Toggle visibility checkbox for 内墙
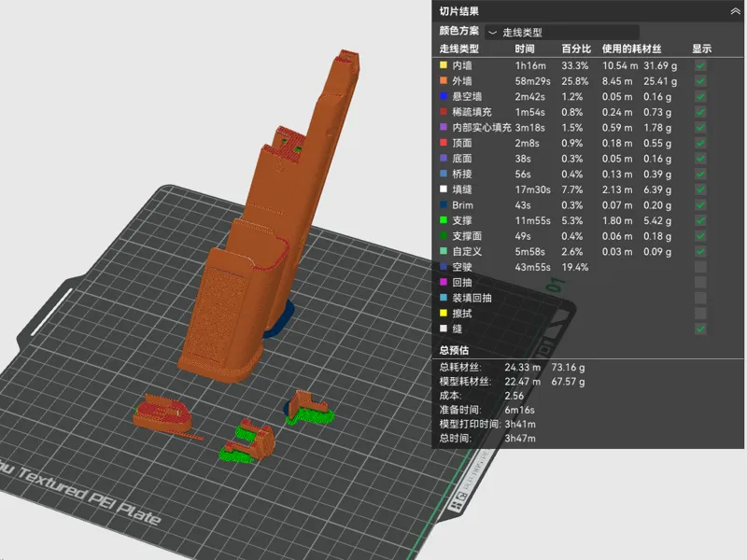 pos(700,65)
